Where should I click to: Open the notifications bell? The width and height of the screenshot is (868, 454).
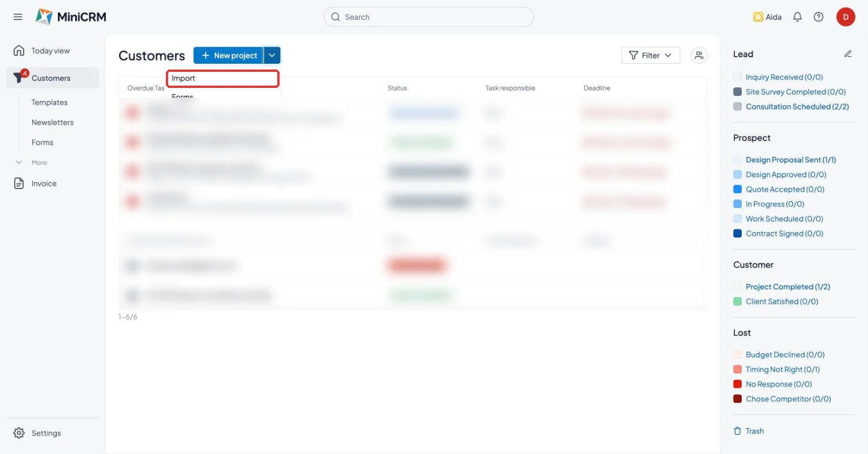click(x=797, y=17)
